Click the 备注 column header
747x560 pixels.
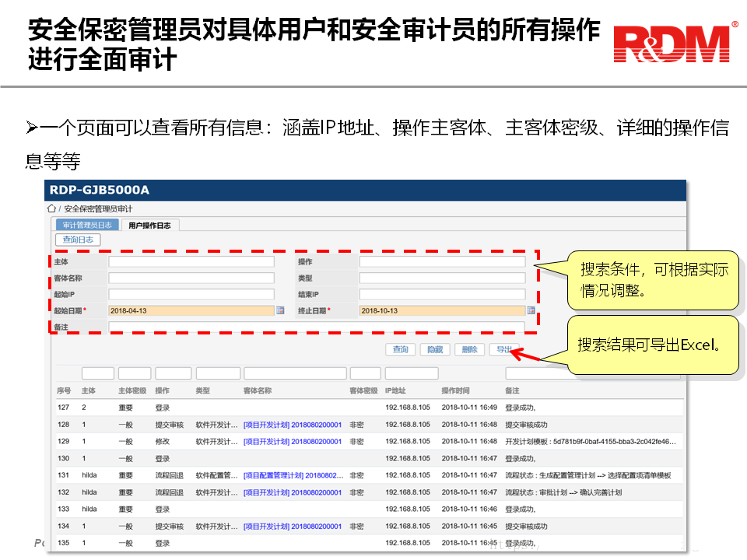pos(512,390)
